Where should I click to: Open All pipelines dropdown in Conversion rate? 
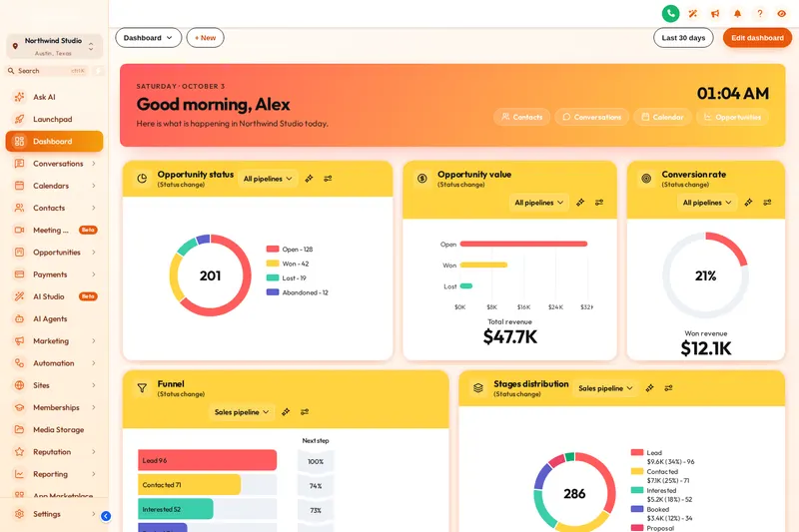click(707, 203)
